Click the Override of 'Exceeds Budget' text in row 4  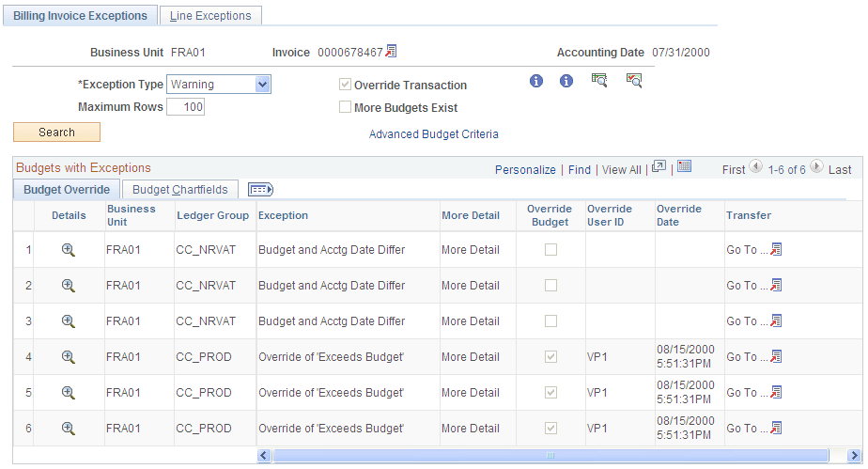(331, 356)
